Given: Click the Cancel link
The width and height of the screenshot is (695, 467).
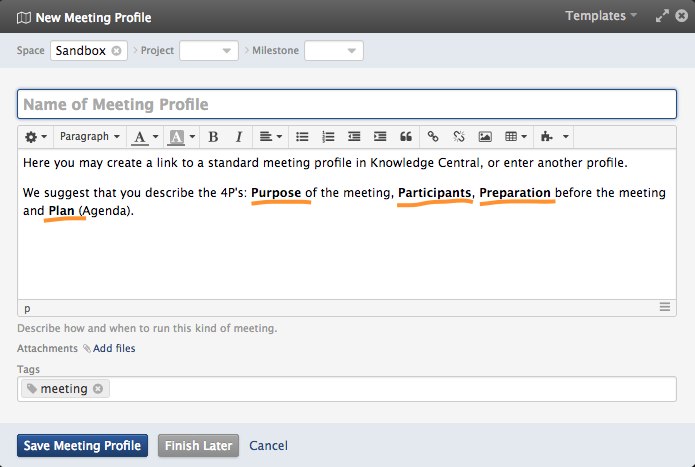Looking at the screenshot, I should point(268,445).
